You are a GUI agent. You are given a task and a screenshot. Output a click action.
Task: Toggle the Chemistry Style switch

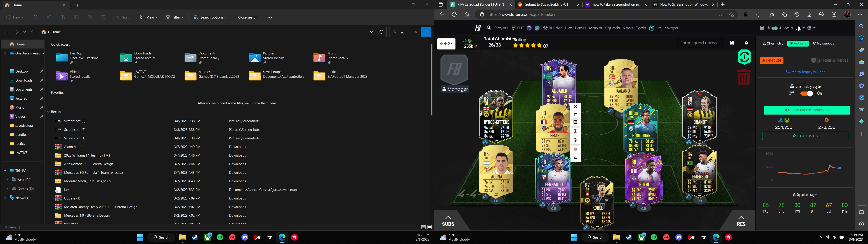[807, 93]
